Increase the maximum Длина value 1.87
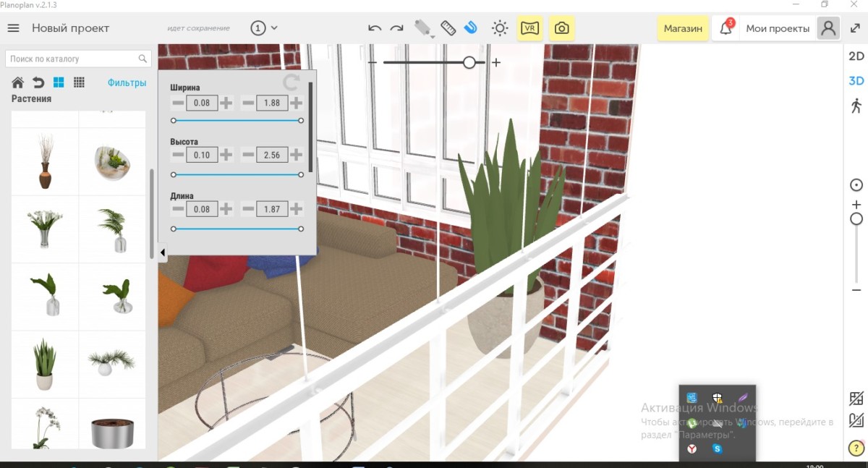The image size is (868, 468). click(296, 209)
